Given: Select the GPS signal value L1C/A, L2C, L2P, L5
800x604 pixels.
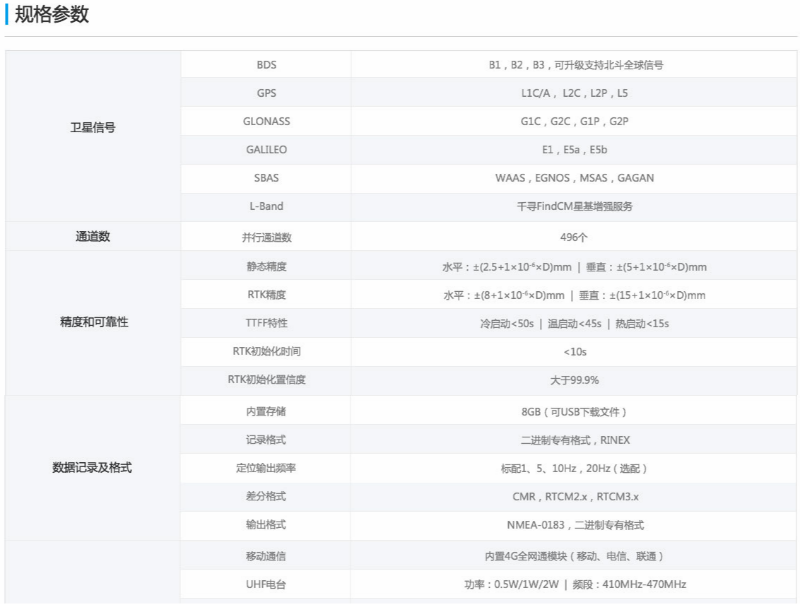Looking at the screenshot, I should tap(568, 93).
